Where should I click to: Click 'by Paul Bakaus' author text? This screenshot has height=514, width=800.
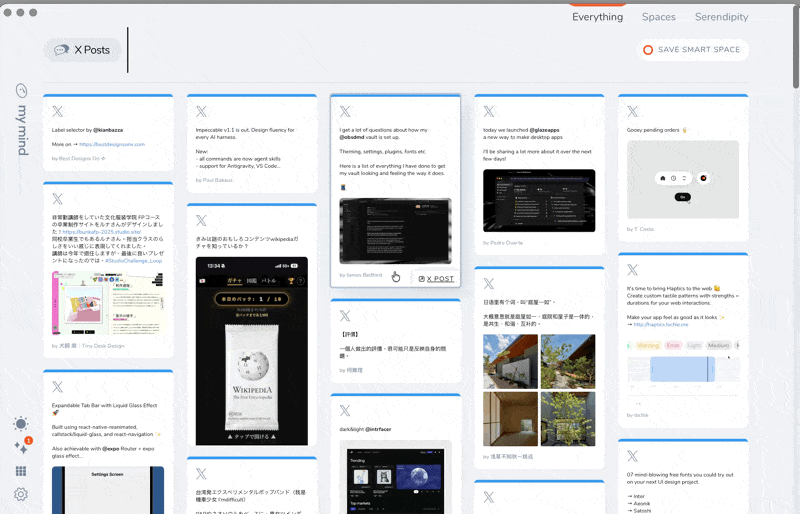pyautogui.click(x=214, y=180)
